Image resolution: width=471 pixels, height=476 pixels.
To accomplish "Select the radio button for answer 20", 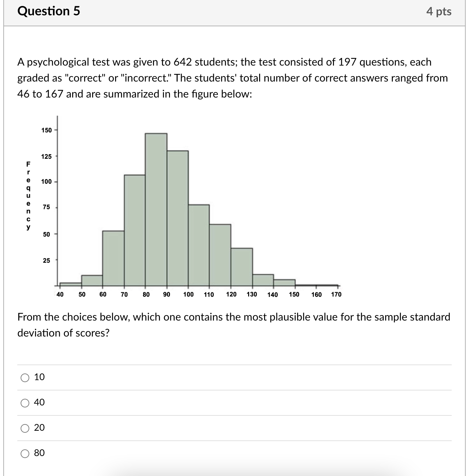I will pyautogui.click(x=24, y=428).
